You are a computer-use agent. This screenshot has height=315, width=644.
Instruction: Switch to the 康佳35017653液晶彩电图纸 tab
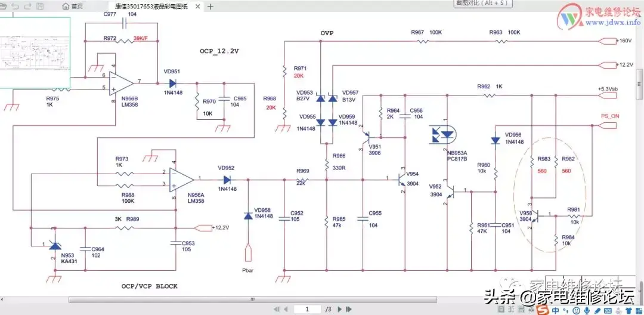click(151, 7)
